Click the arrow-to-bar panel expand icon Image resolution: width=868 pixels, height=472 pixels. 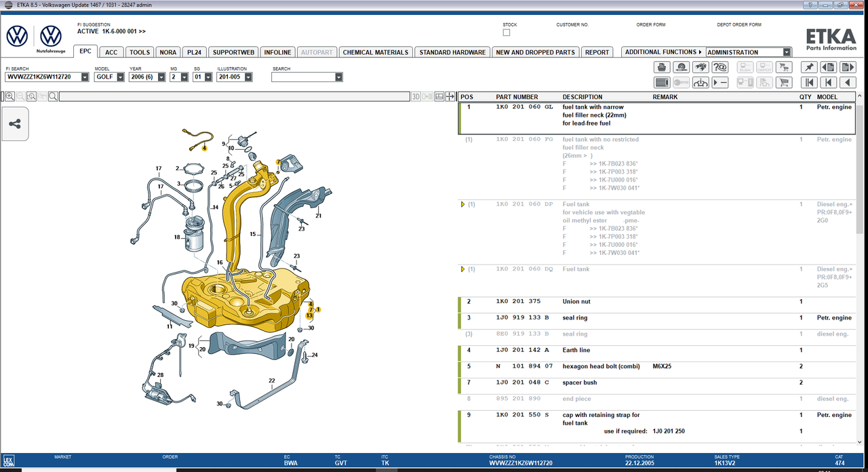450,96
